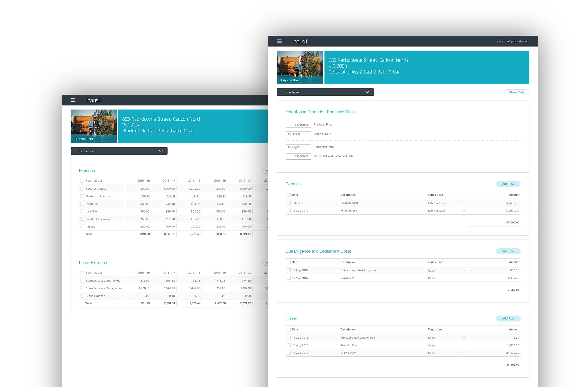Tick the Body Corporate expense checkbox
This screenshot has width=588, height=387.
tap(82, 189)
